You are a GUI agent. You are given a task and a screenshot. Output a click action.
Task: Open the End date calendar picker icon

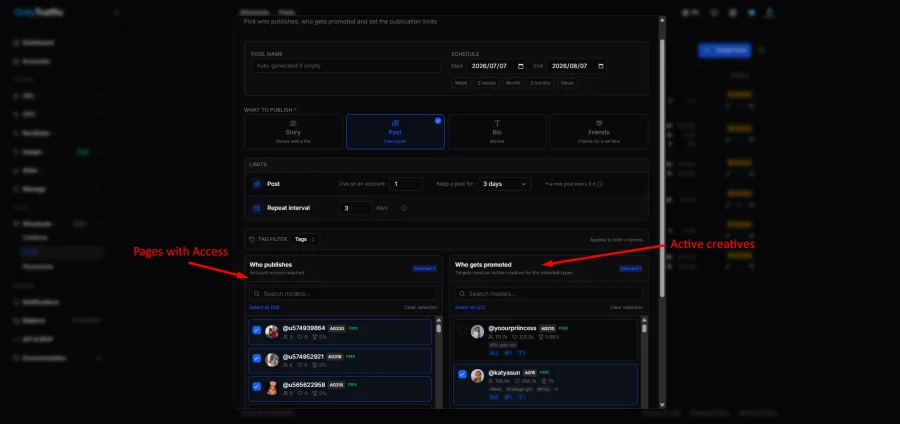point(600,66)
